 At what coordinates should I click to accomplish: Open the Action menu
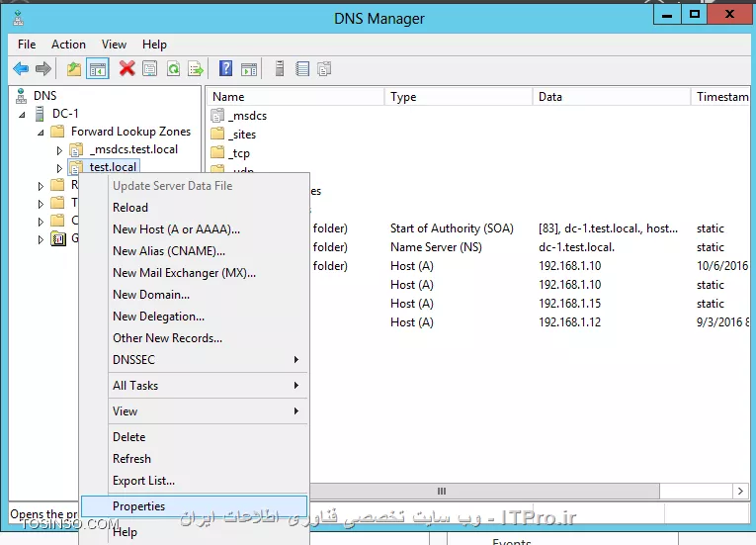pyautogui.click(x=68, y=45)
